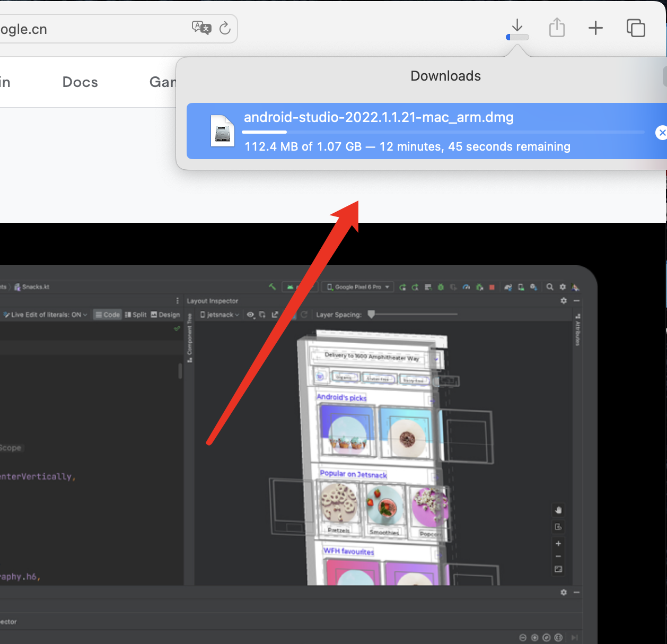Click the 'Android's picks' heading in the preview
This screenshot has height=644, width=667.
click(x=342, y=397)
